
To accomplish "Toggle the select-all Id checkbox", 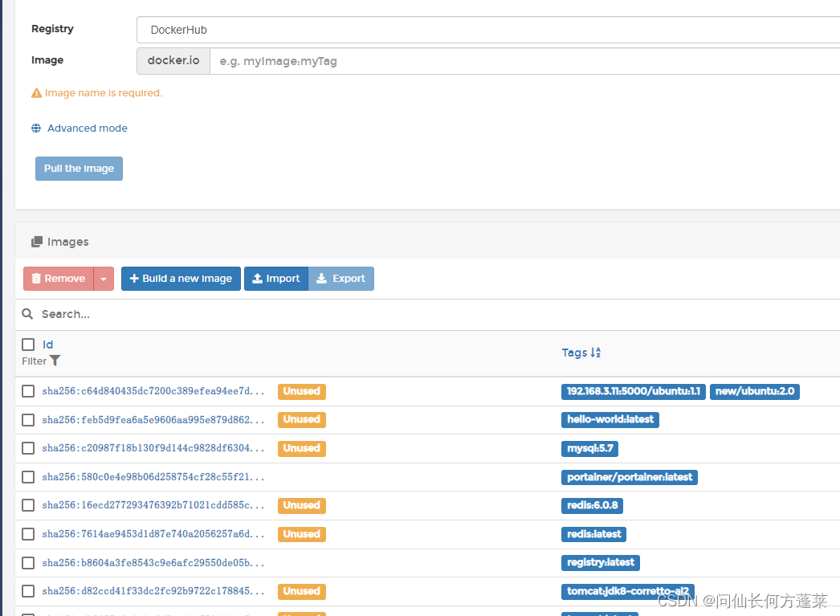I will click(28, 345).
